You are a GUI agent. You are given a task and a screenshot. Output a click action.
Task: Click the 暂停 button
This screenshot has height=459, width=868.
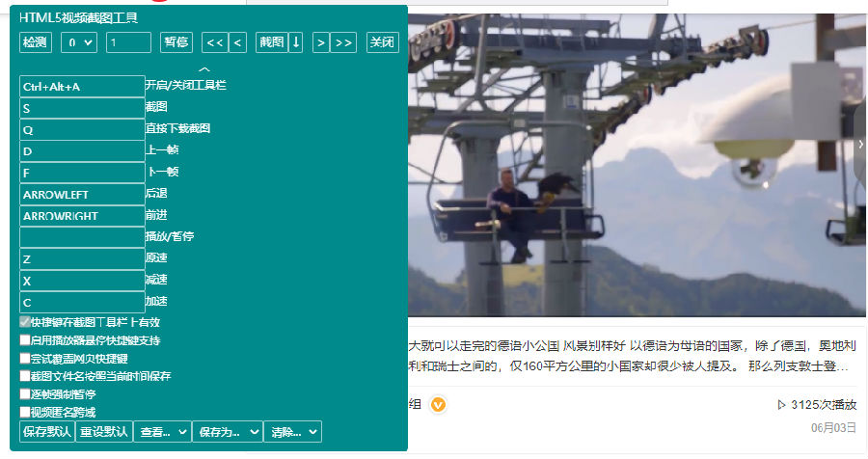176,42
